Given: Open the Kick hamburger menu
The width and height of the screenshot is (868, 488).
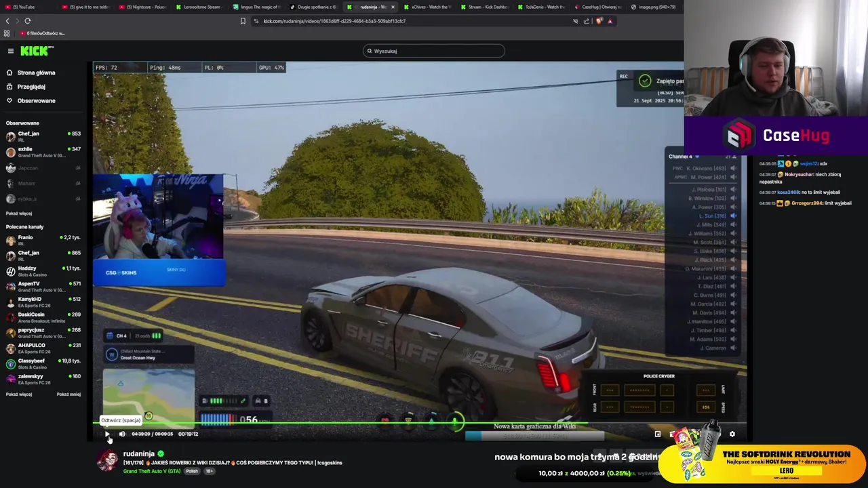Looking at the screenshot, I should click(x=10, y=51).
